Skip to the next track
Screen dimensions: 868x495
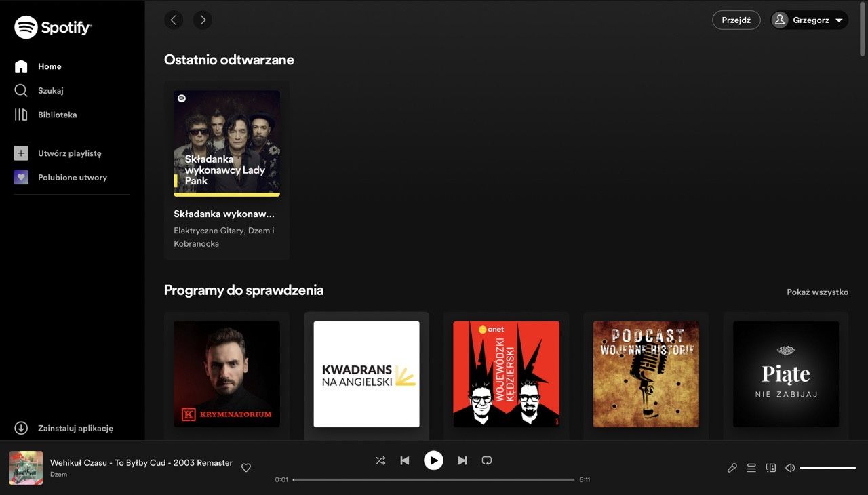[462, 460]
